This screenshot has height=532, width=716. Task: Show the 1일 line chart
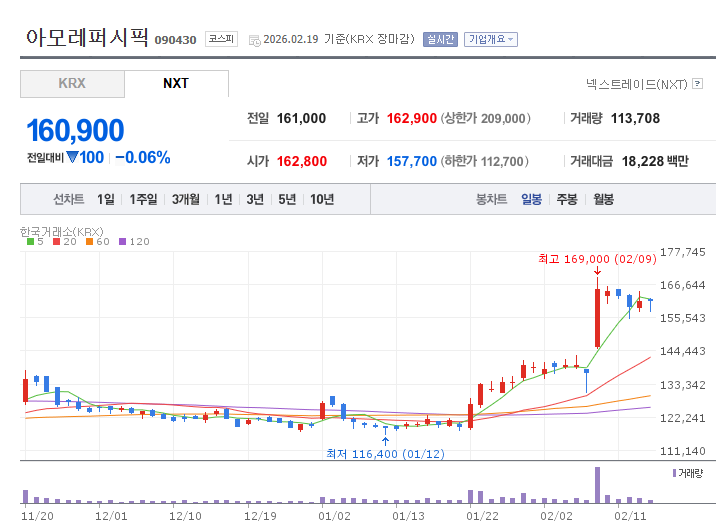105,199
